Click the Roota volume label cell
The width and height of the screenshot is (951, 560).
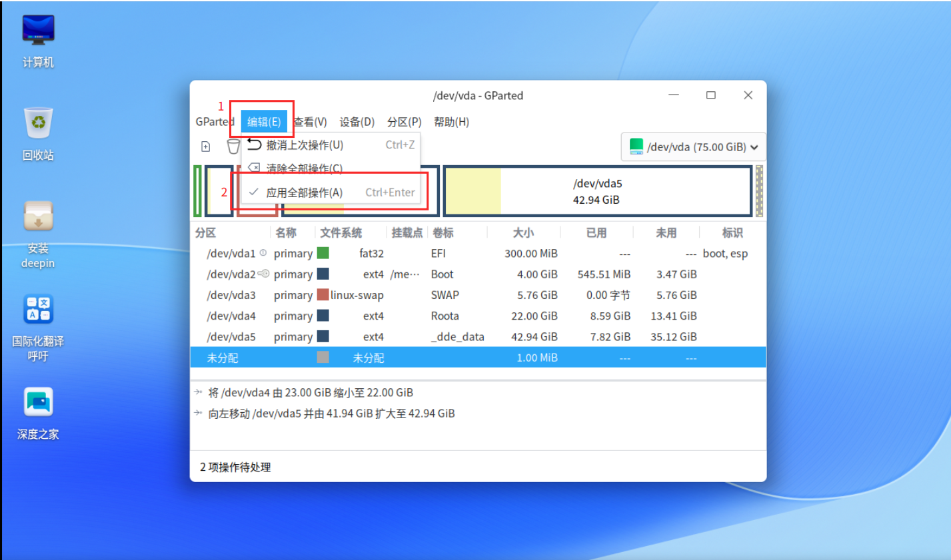[445, 316]
